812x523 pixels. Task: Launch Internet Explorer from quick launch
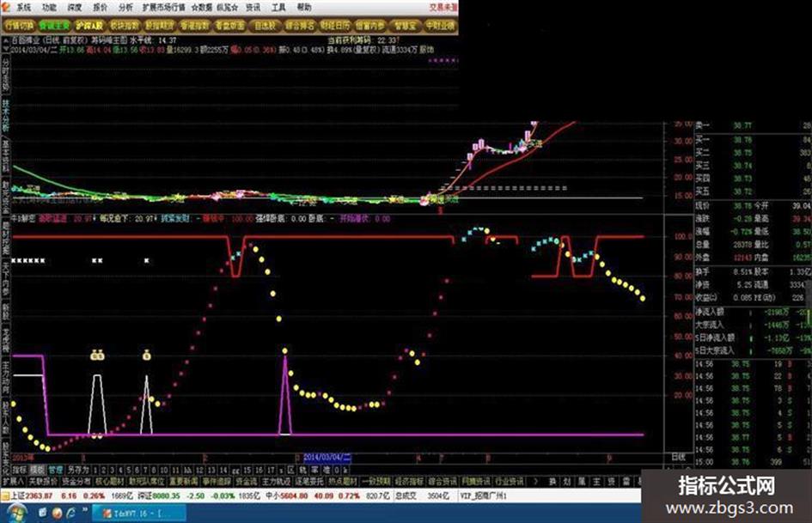pyautogui.click(x=70, y=513)
